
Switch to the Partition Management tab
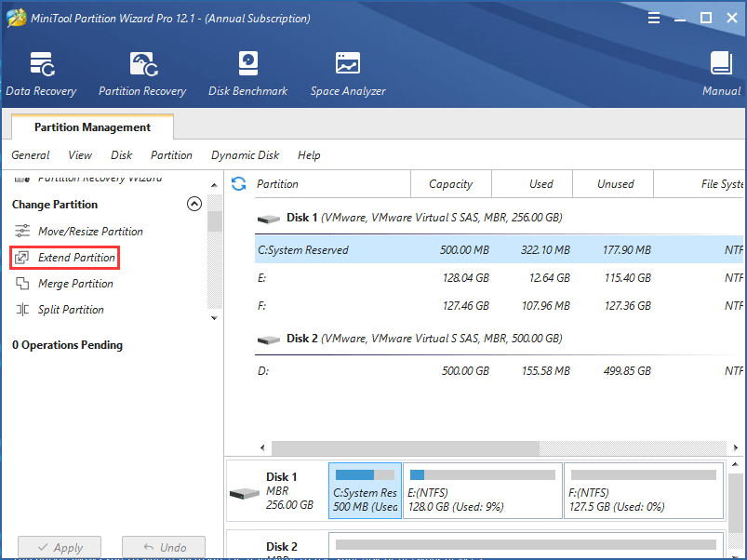coord(92,127)
